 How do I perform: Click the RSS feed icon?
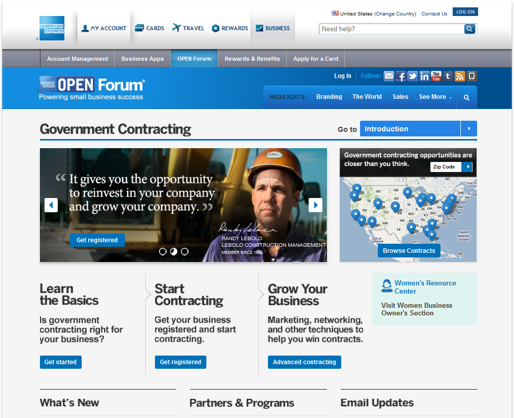point(460,76)
